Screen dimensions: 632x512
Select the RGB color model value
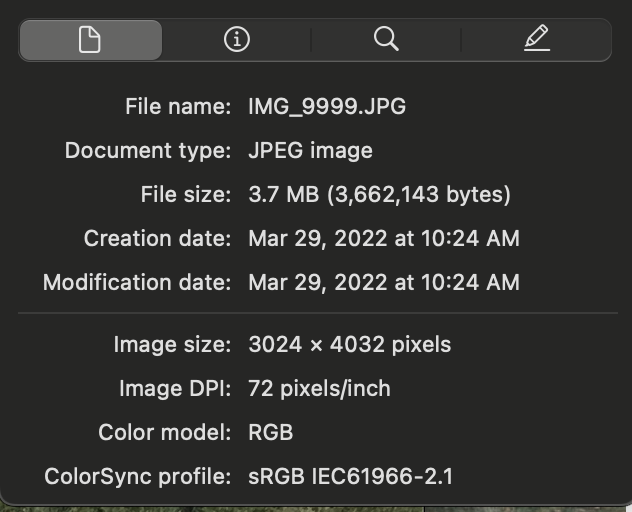pos(270,433)
